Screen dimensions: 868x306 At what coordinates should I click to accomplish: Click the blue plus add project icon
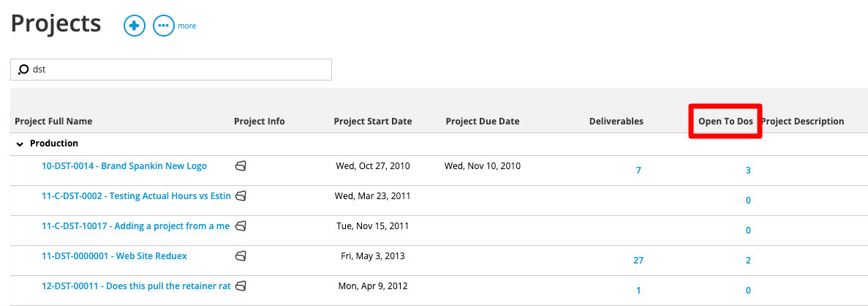[135, 26]
